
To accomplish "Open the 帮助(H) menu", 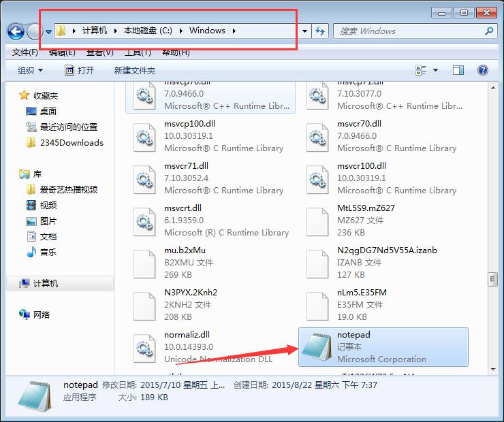I will 176,52.
